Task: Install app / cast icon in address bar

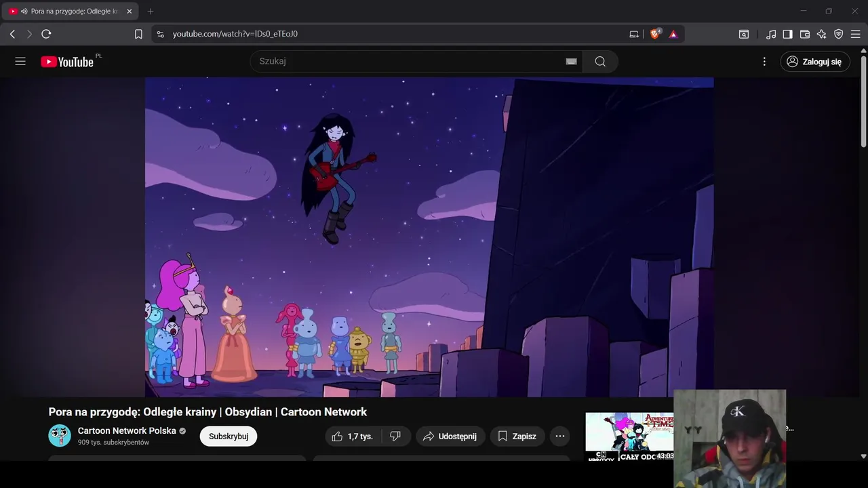Action: [634, 34]
